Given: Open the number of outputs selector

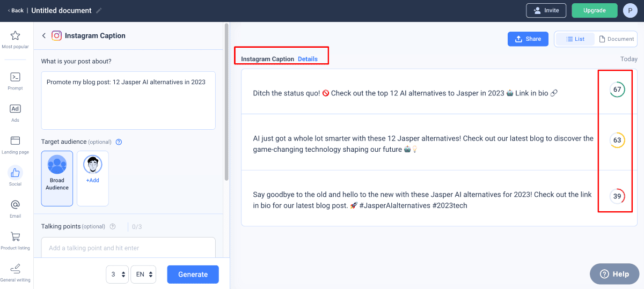Looking at the screenshot, I should coord(118,274).
